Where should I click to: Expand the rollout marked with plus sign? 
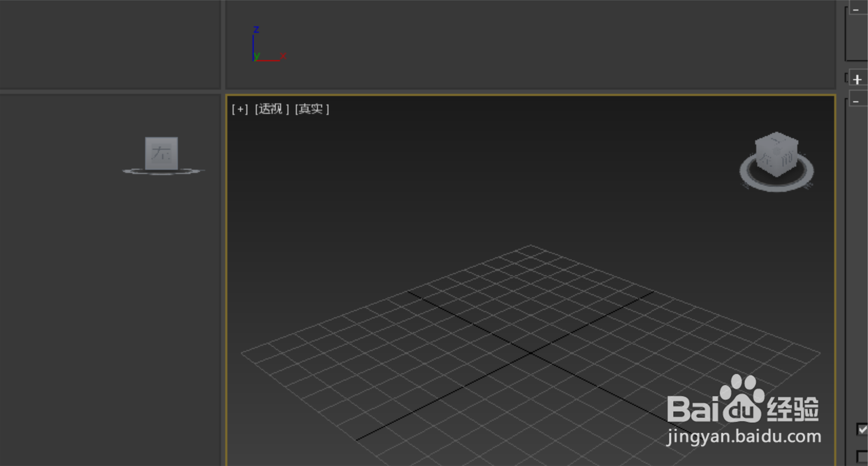click(858, 80)
